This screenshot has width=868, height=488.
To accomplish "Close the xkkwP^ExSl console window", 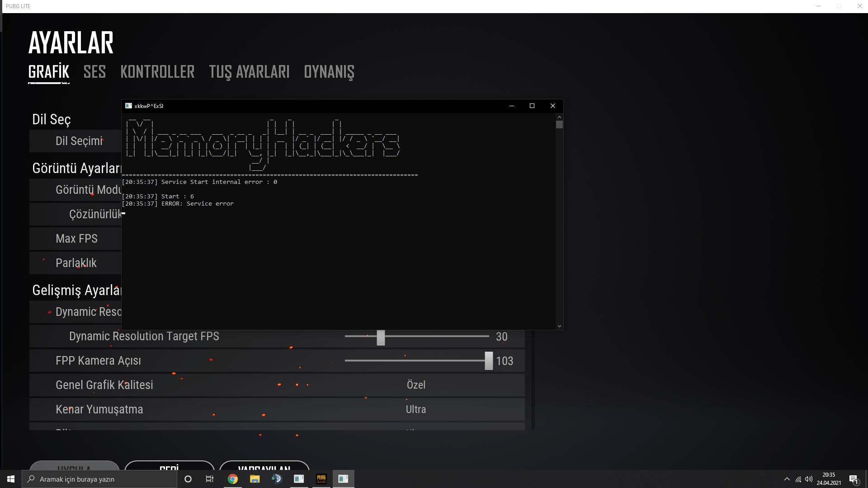I will (553, 106).
